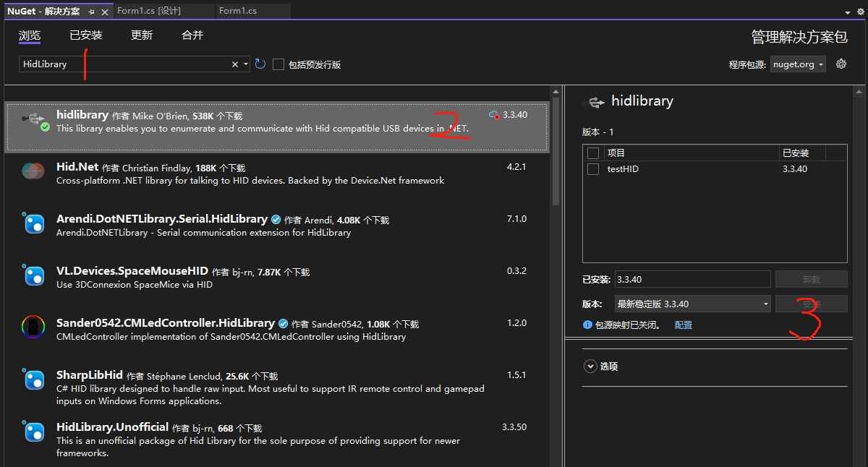Click the Project (项目) column header
Viewport: 868px width, 467px height.
tap(693, 153)
